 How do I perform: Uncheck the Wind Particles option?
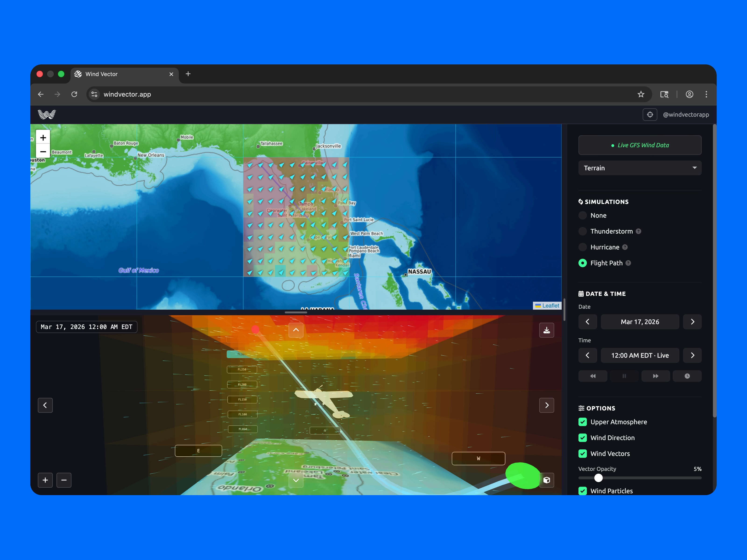click(582, 491)
